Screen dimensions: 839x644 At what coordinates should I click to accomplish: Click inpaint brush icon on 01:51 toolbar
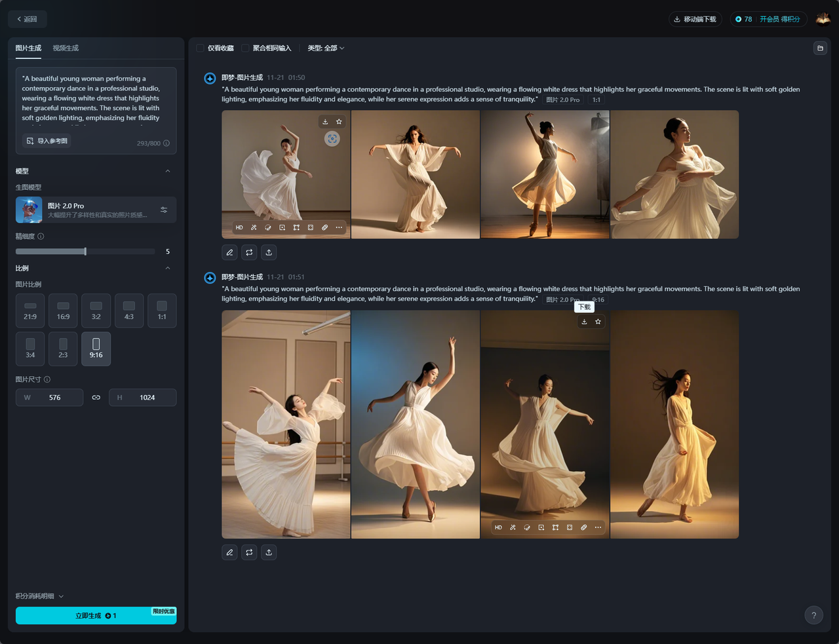coord(527,527)
